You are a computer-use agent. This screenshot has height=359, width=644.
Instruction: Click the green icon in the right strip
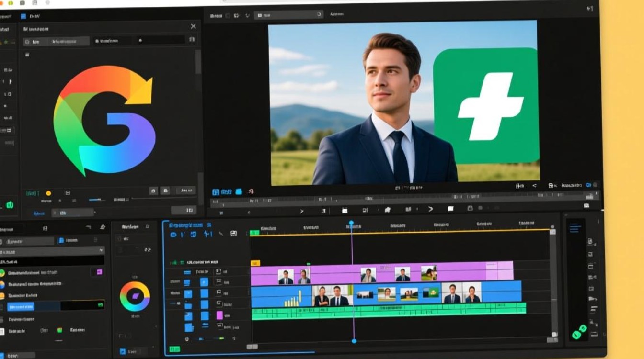(x=579, y=332)
